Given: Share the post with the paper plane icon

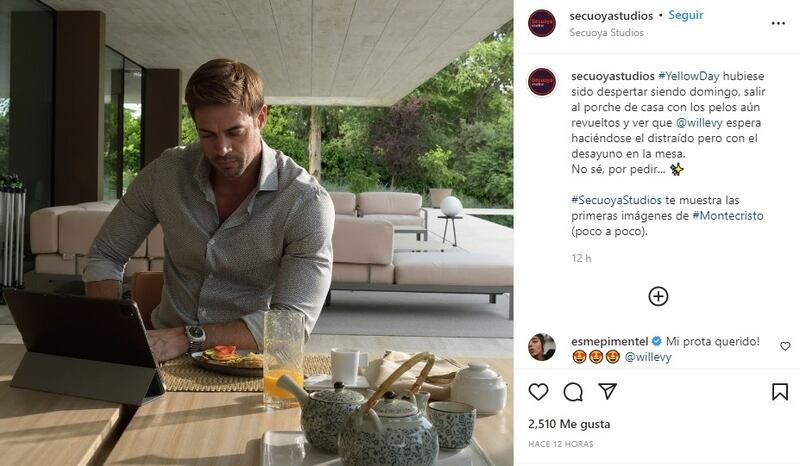Looking at the screenshot, I should [608, 391].
